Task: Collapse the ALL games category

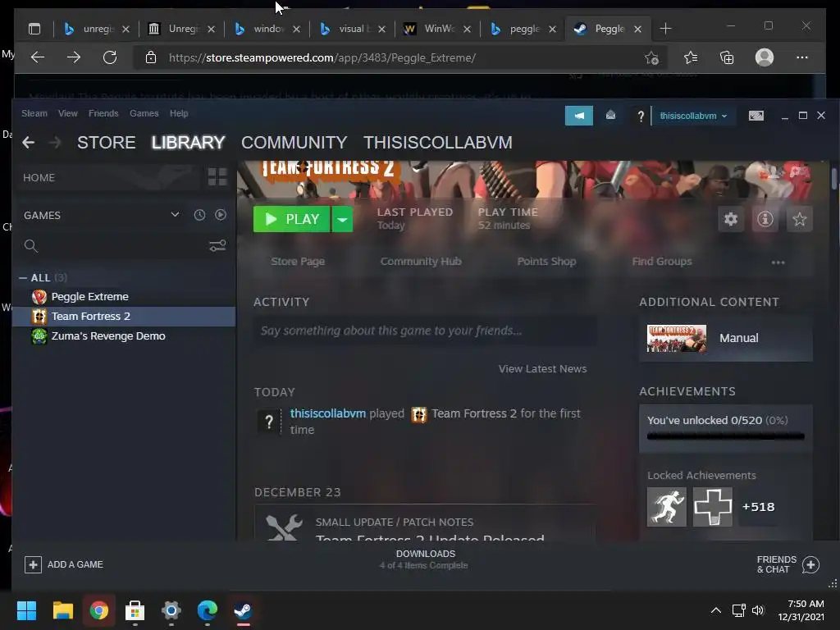Action: click(x=22, y=278)
